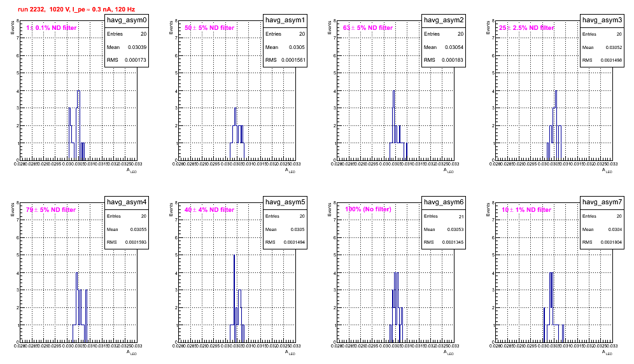Click Mean 0.03039 in havg_asym0 stats
This screenshot has width=634, height=364.
127,47
